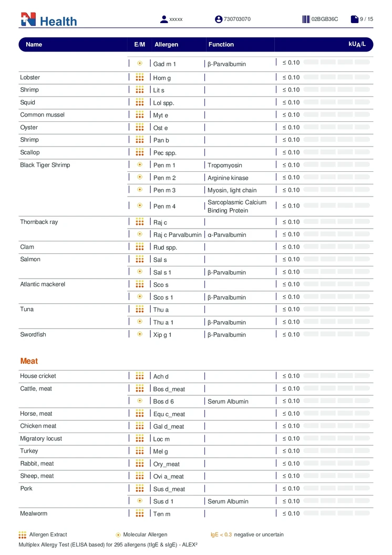The height and width of the screenshot is (555, 392).
Task: Click the N Health logo icon
Action: click(x=28, y=20)
